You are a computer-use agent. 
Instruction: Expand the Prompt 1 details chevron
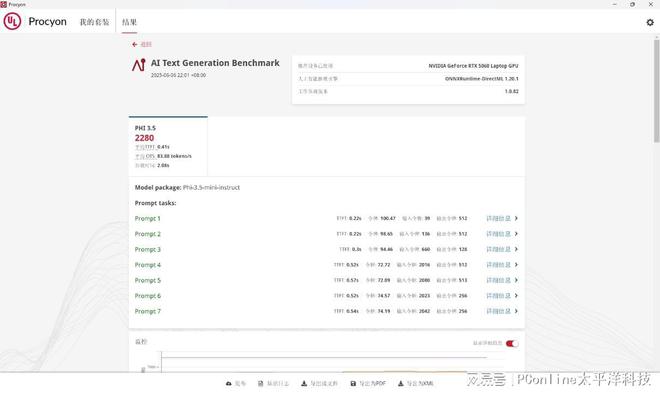(516, 218)
